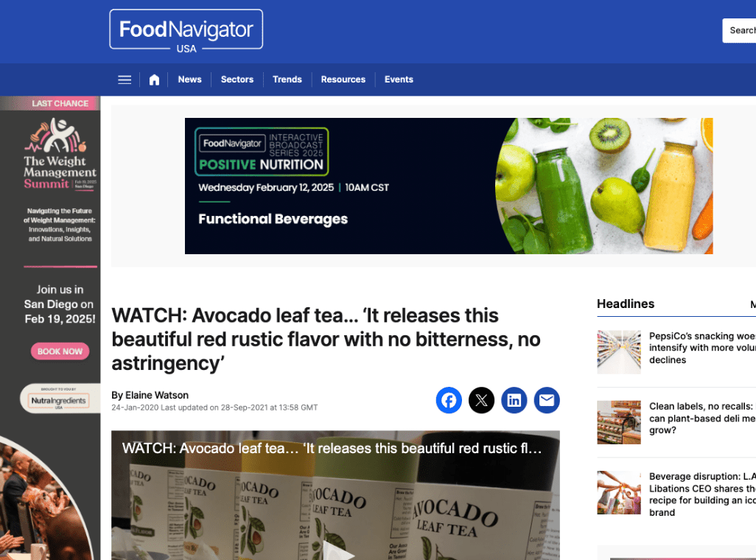This screenshot has height=560, width=756.
Task: Read the Beverage disruption headline
Action: 701,494
